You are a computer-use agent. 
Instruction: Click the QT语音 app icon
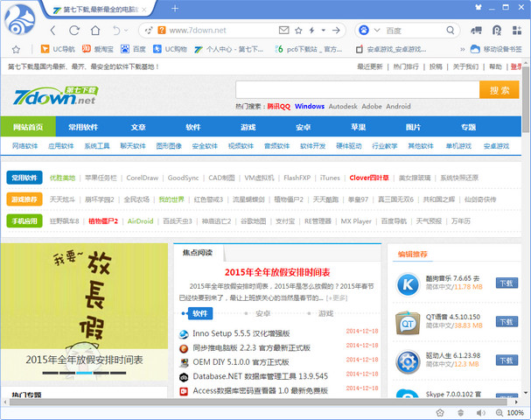click(408, 323)
